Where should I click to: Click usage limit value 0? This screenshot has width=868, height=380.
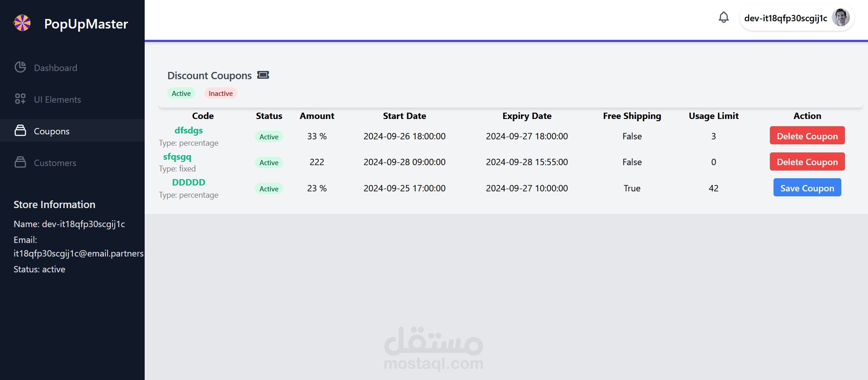[x=713, y=162]
